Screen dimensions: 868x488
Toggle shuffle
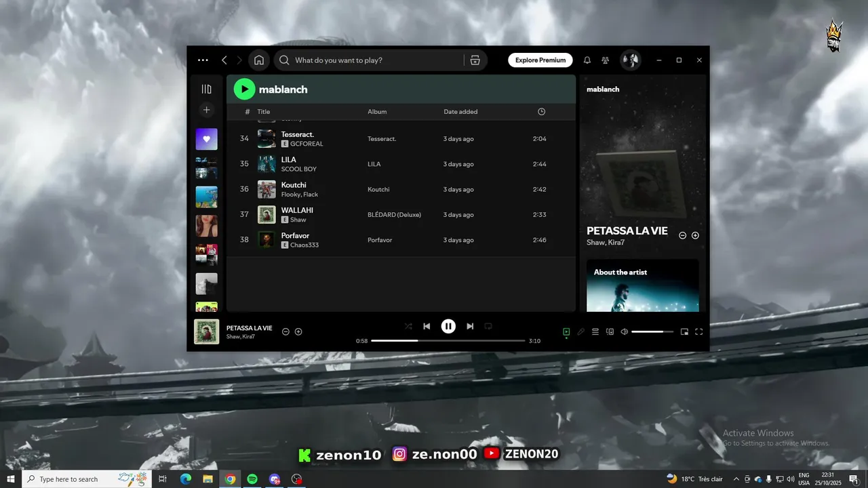point(408,326)
